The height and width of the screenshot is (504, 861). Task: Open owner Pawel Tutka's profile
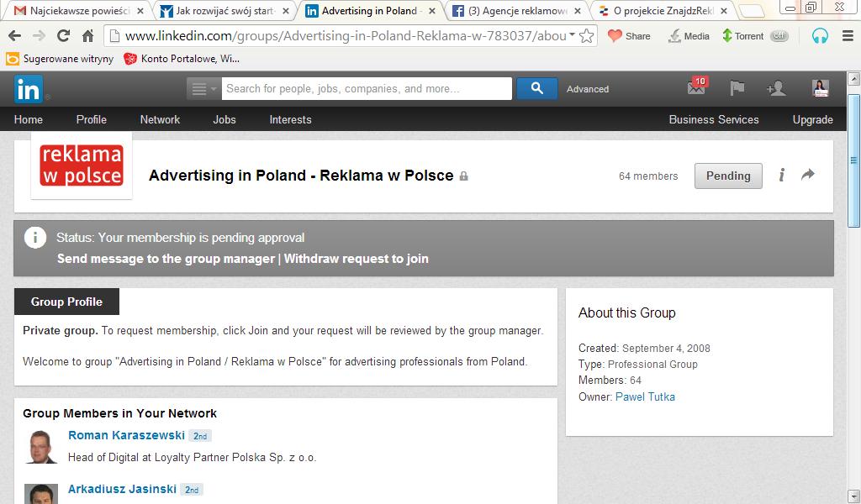pos(645,397)
